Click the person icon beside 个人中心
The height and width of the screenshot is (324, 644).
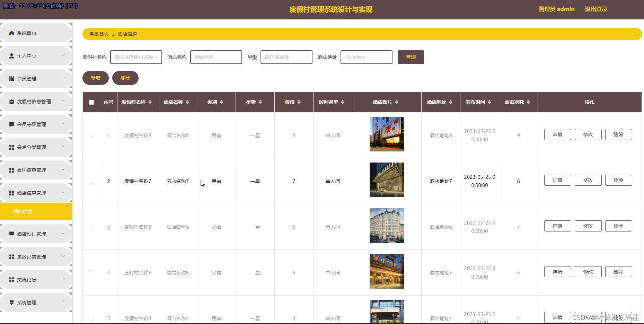(11, 56)
